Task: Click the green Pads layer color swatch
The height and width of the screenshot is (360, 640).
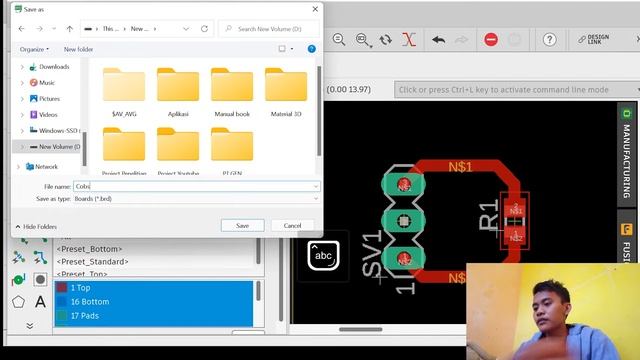Action: [62, 316]
